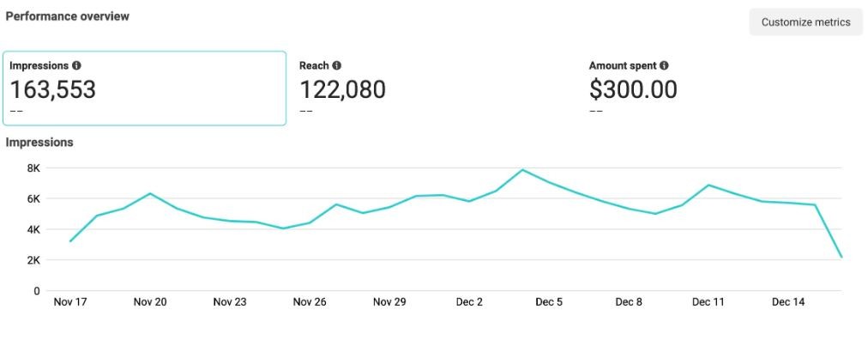
Task: Click the 8K y-axis label
Action: coord(33,168)
